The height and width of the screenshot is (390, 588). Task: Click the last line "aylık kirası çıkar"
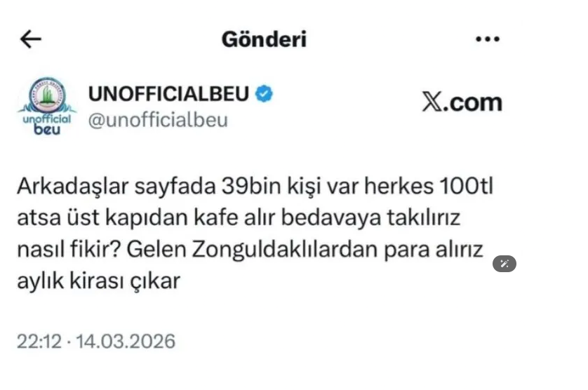[98, 281]
